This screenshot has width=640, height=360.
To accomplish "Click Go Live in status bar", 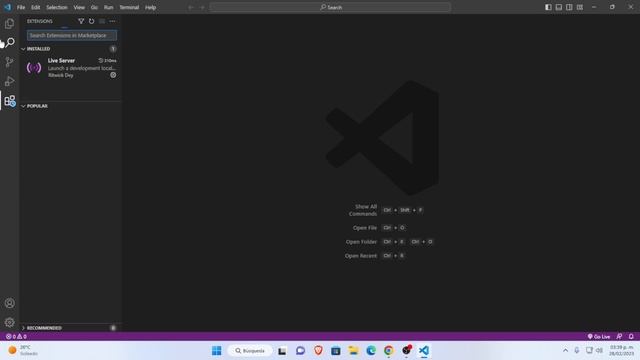I will 599,337.
